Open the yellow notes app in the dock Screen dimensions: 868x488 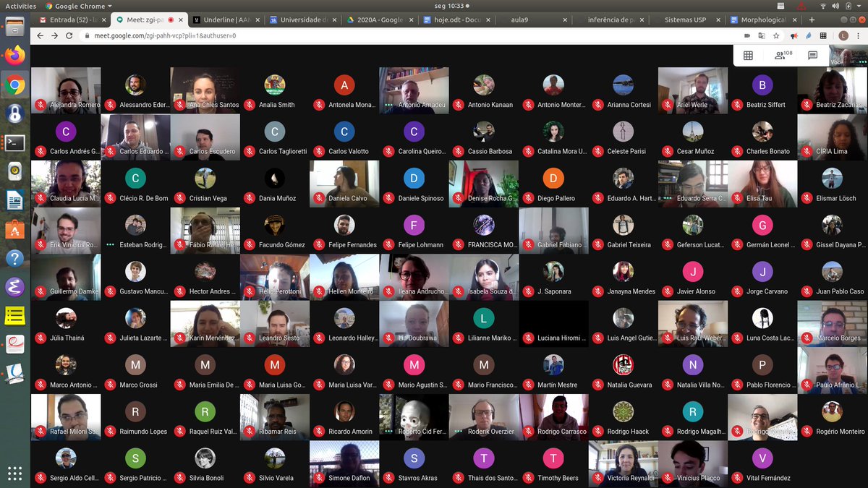click(15, 316)
